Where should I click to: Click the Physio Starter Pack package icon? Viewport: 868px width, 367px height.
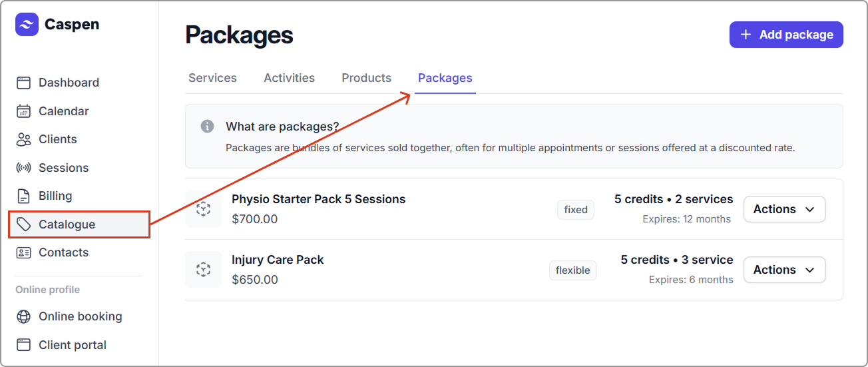[203, 209]
